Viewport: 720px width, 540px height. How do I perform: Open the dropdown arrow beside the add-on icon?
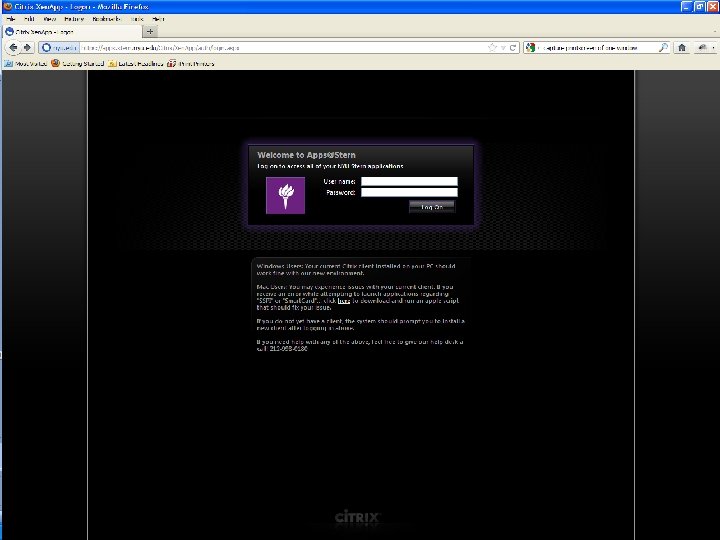coord(713,47)
